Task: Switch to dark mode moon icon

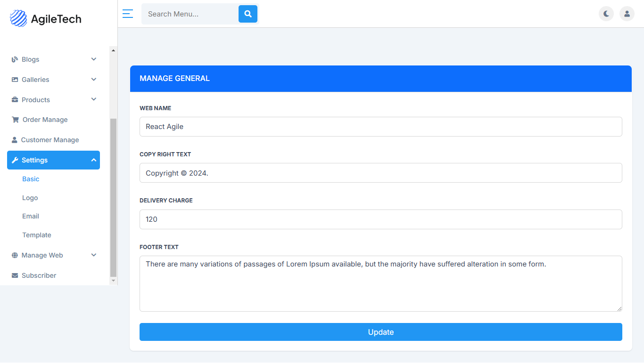Action: [606, 14]
